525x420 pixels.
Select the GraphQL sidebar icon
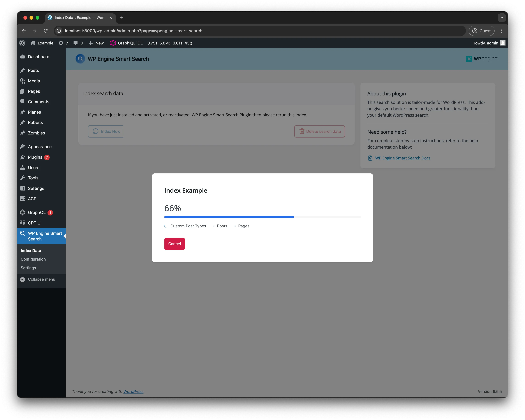pyautogui.click(x=22, y=212)
